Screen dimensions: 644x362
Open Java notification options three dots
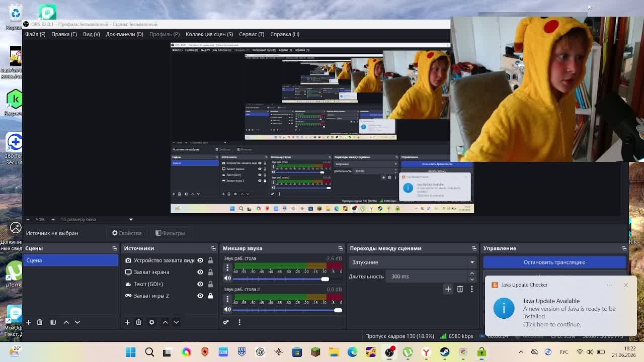[x=609, y=285]
